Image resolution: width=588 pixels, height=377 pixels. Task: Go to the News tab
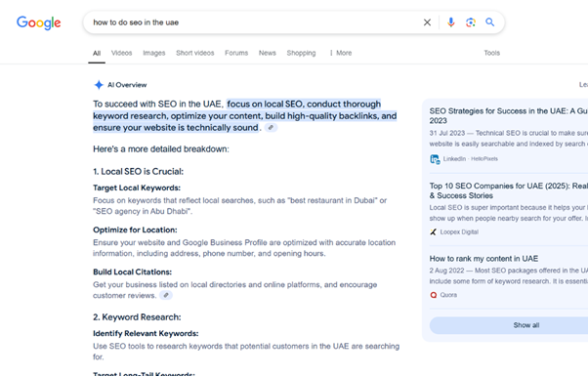pyautogui.click(x=268, y=53)
